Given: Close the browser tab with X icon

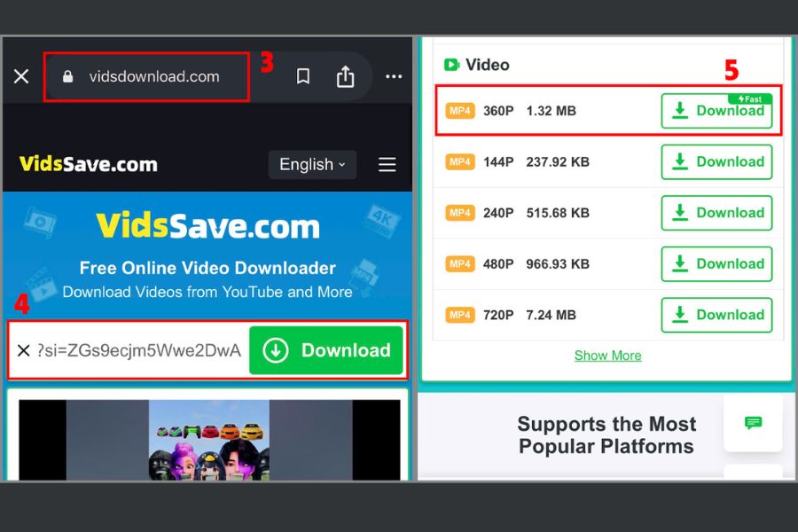Looking at the screenshot, I should coord(21,76).
